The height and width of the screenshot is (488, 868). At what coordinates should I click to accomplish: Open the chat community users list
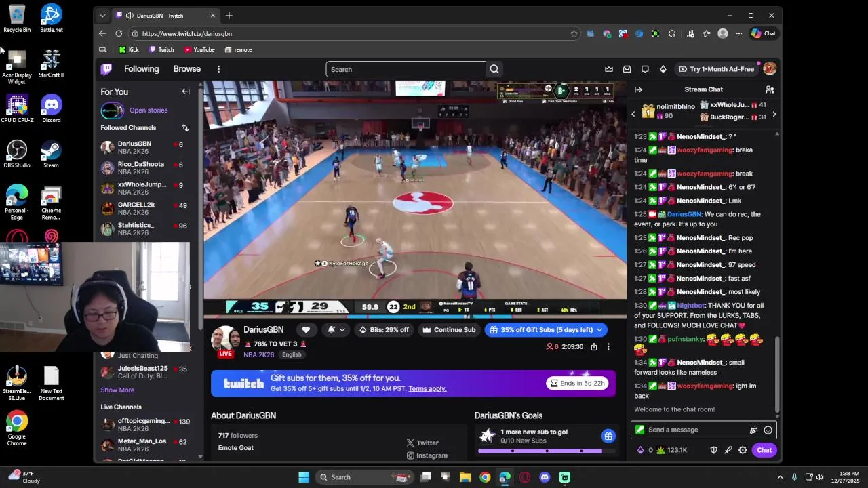[770, 89]
